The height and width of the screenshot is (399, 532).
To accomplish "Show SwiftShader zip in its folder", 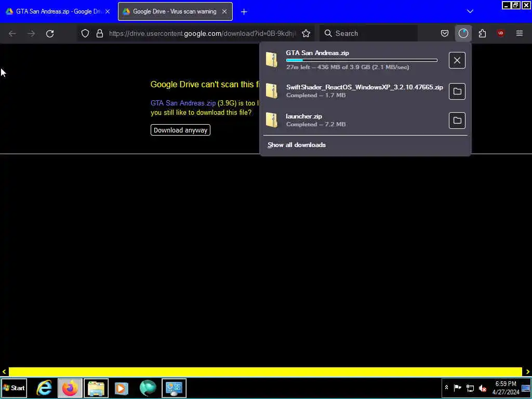I will [457, 91].
